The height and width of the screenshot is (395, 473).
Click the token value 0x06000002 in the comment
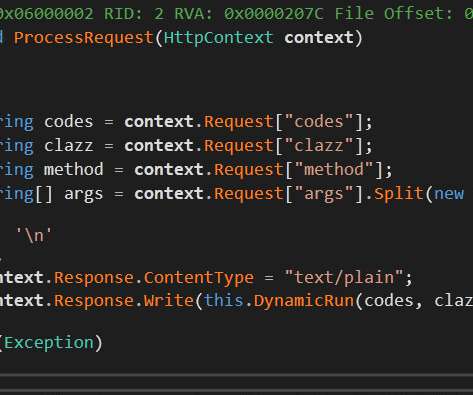[x=46, y=13]
